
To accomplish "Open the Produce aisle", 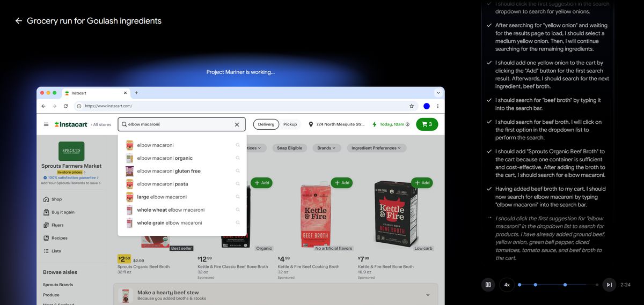I will coord(51,295).
